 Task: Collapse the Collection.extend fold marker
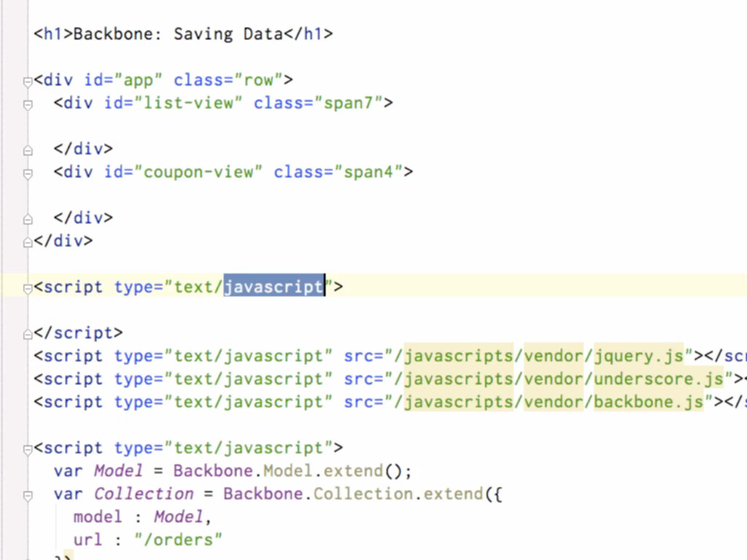(x=28, y=496)
